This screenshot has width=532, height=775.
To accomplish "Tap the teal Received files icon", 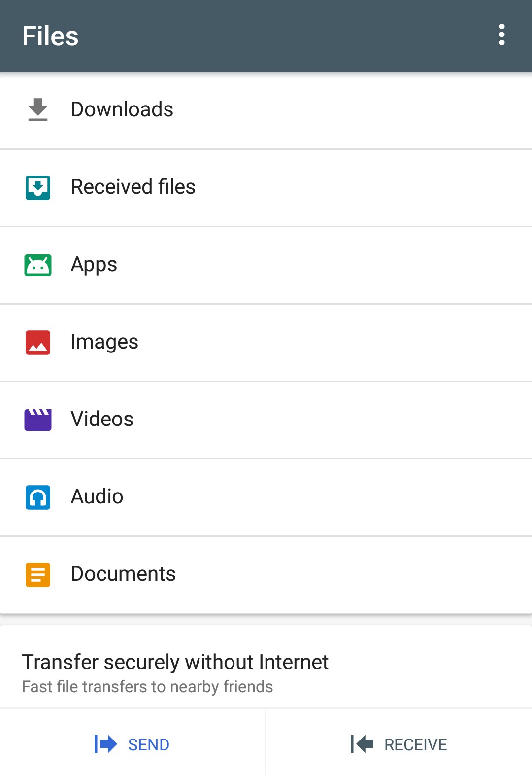I will (38, 187).
